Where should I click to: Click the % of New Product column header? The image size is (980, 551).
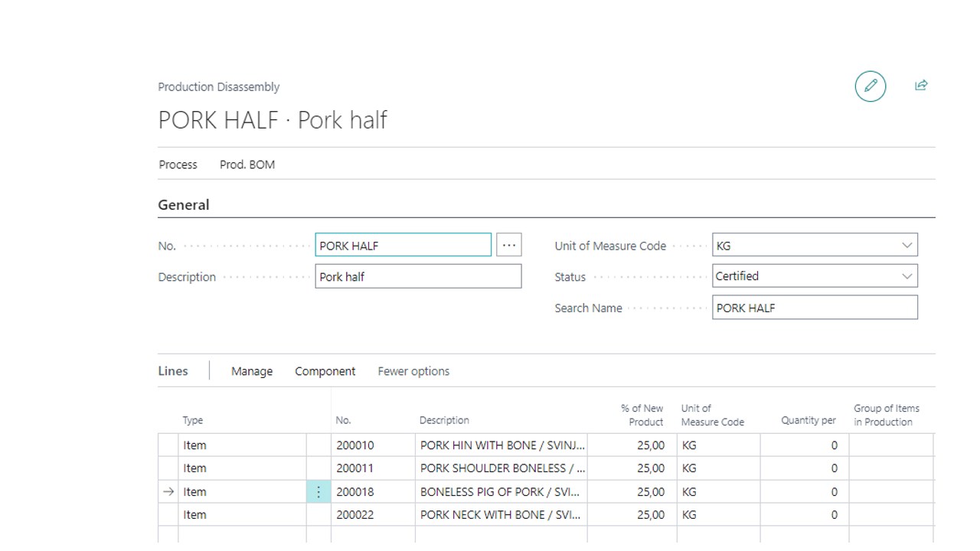pyautogui.click(x=642, y=416)
